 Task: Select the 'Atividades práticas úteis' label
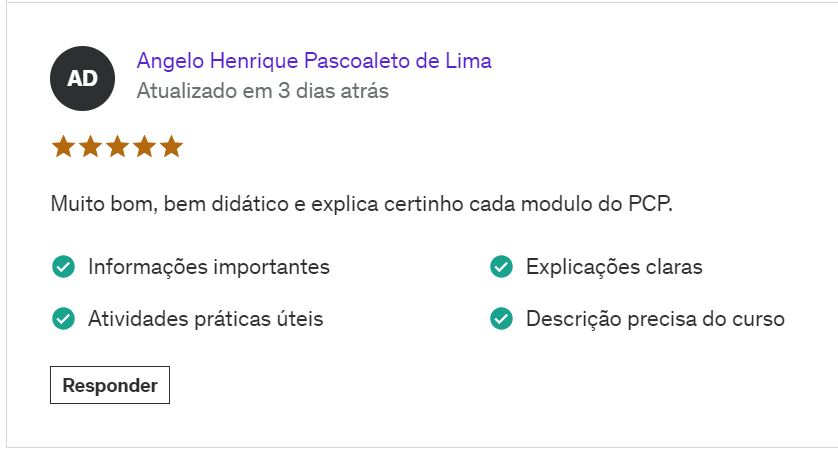(206, 319)
